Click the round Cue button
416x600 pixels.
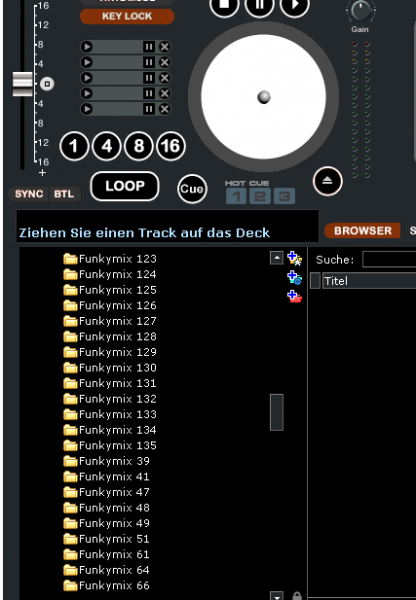pos(192,189)
